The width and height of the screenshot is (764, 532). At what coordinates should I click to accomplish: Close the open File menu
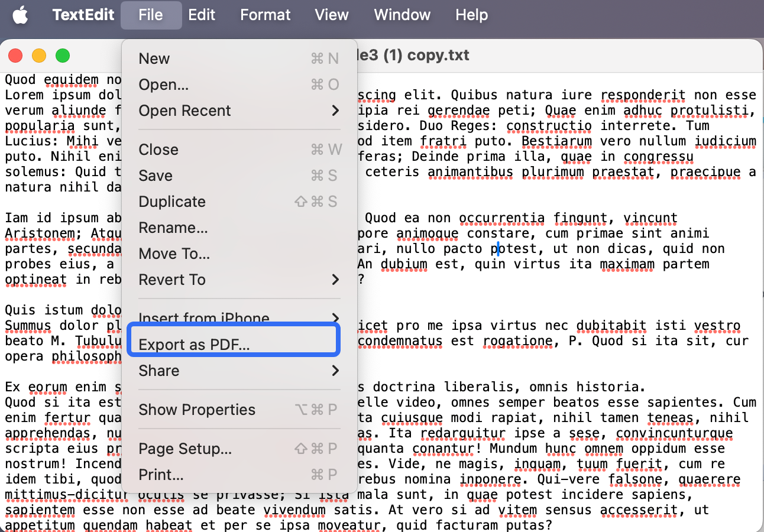click(151, 15)
